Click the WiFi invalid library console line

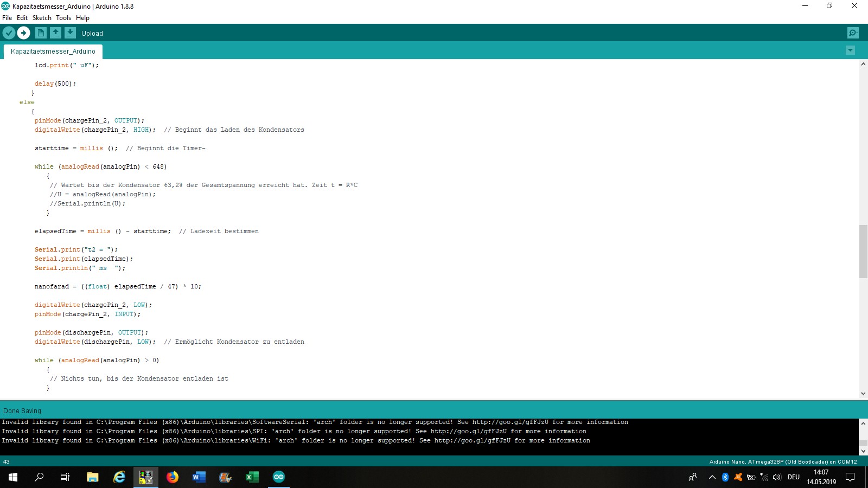296,440
